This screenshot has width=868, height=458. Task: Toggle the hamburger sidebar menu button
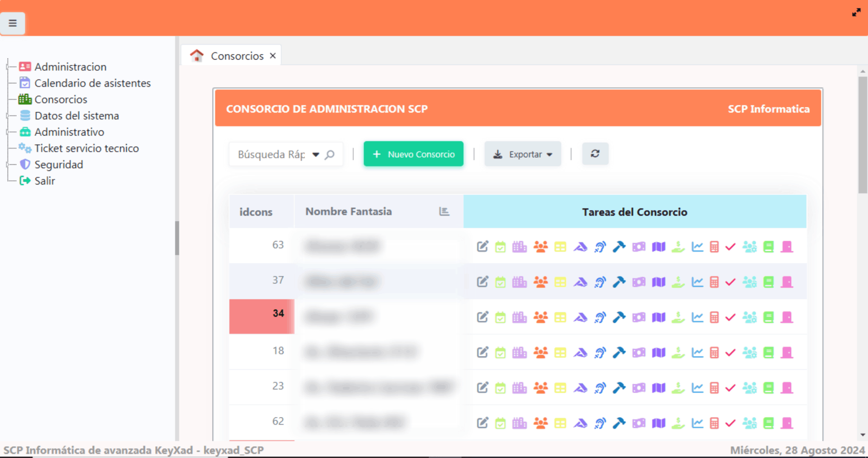pyautogui.click(x=13, y=23)
